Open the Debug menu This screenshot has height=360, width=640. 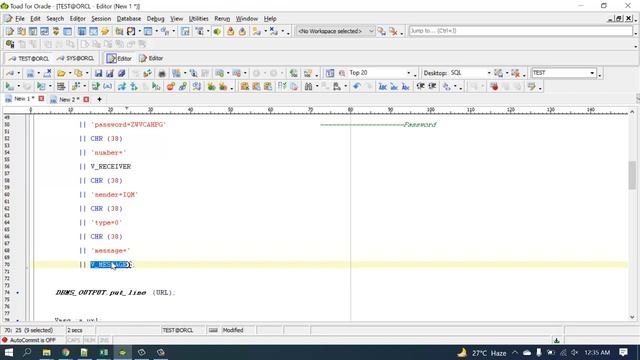156,19
